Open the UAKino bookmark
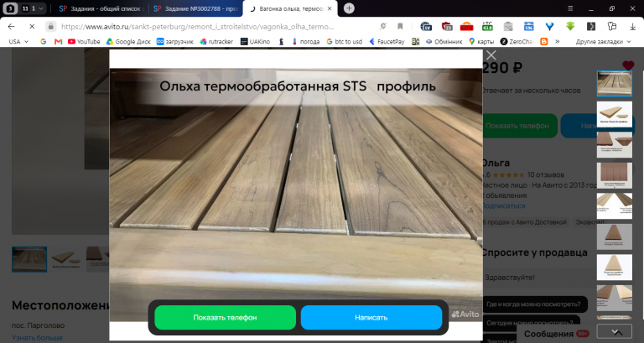 tap(255, 41)
